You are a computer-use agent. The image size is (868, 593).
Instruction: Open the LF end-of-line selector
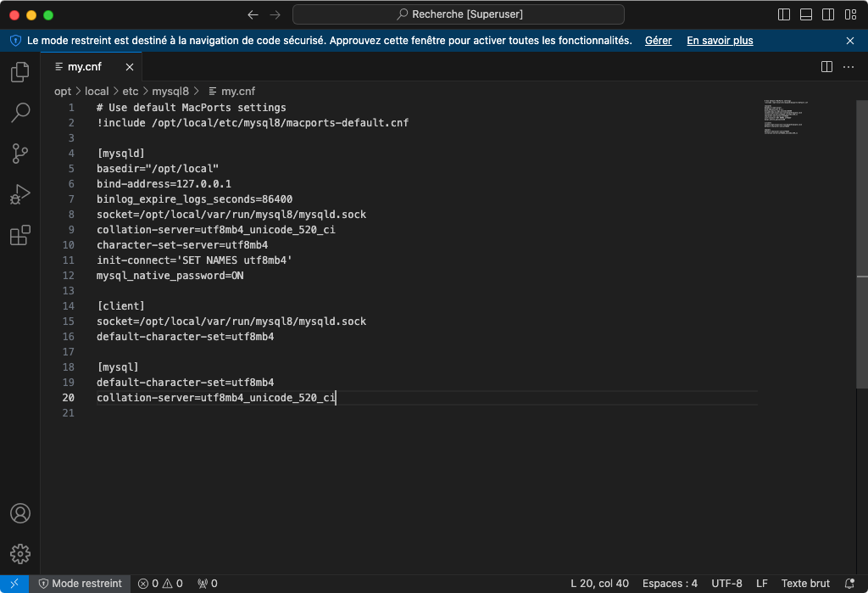pyautogui.click(x=761, y=584)
